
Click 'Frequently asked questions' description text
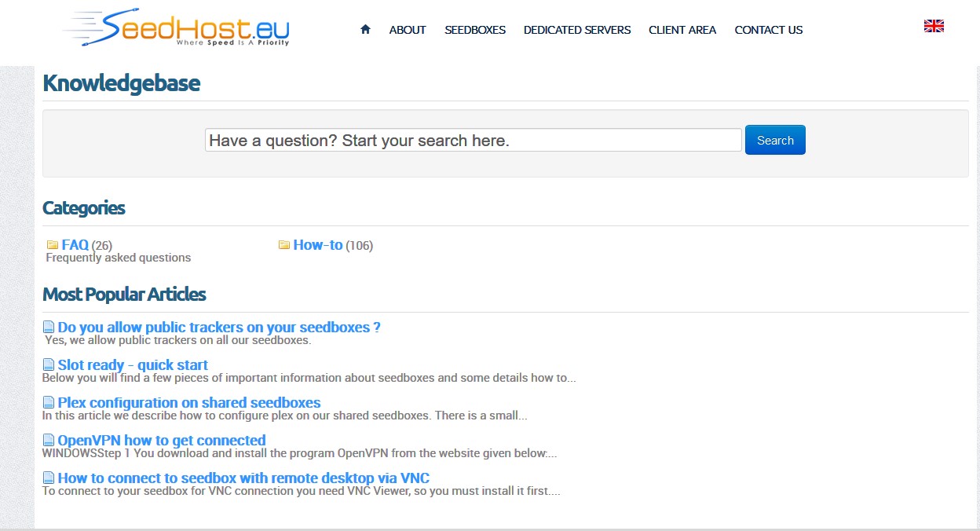119,258
